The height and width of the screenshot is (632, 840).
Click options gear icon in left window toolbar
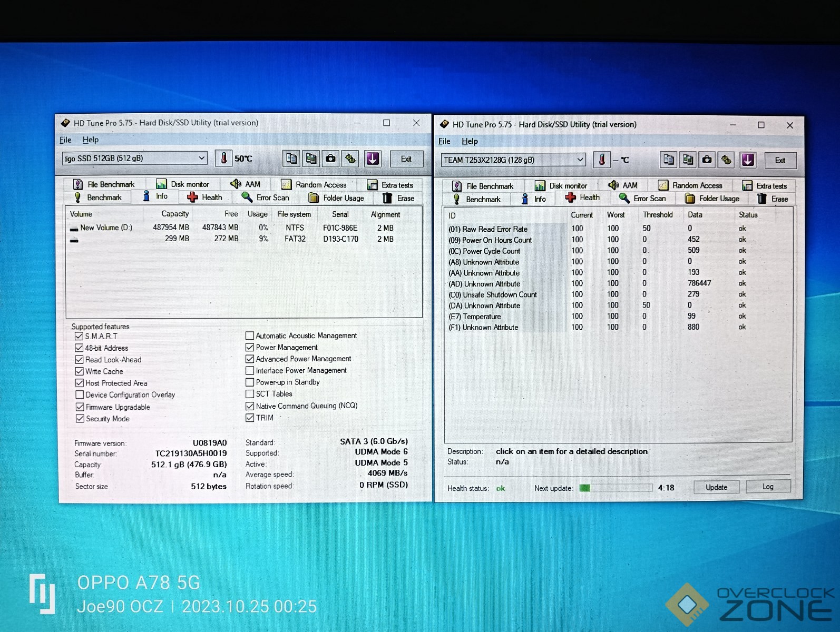350,159
